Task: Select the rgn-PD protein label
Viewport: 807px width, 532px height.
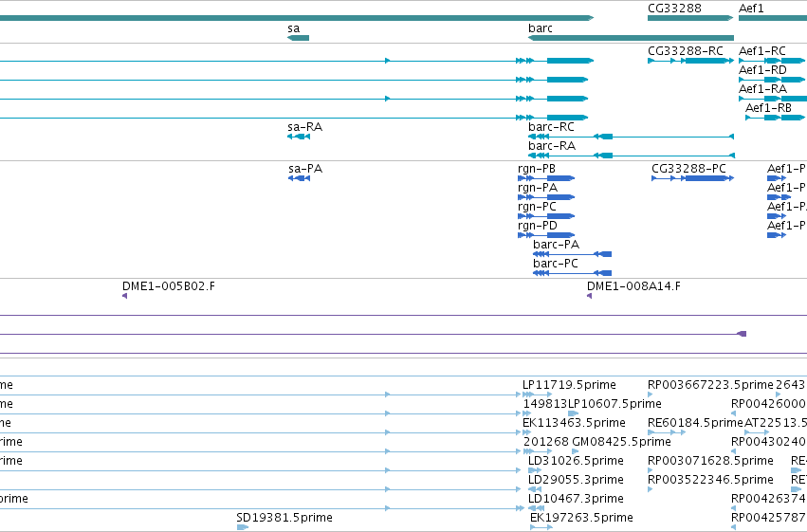Action: (538, 226)
